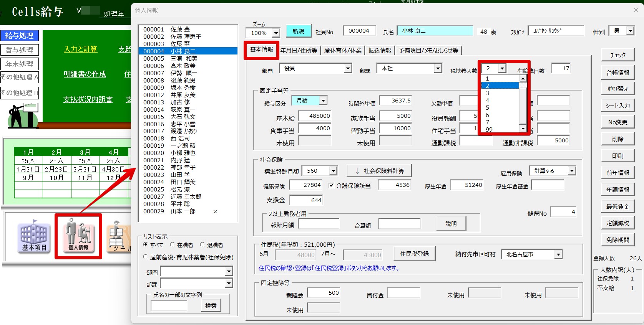Toggle the 介護保険該当 checkbox
The width and height of the screenshot is (644, 325).
331,185
